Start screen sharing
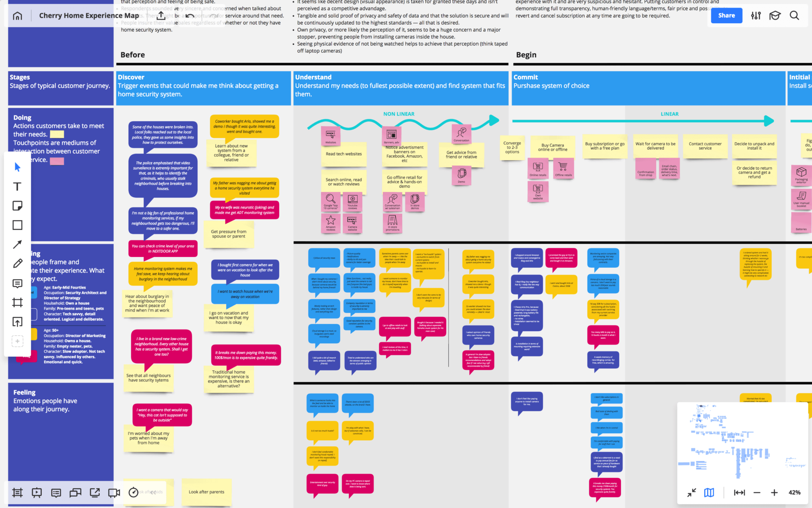 point(95,493)
